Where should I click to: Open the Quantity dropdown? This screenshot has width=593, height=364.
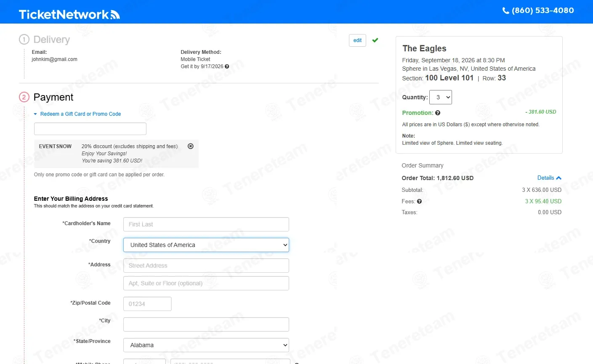441,97
